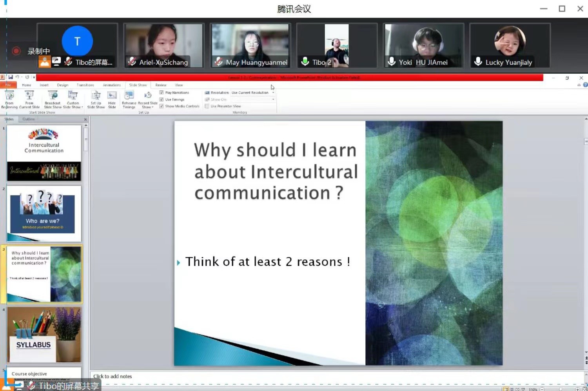The width and height of the screenshot is (588, 391).
Task: Open the Show On dropdown
Action: (x=253, y=100)
